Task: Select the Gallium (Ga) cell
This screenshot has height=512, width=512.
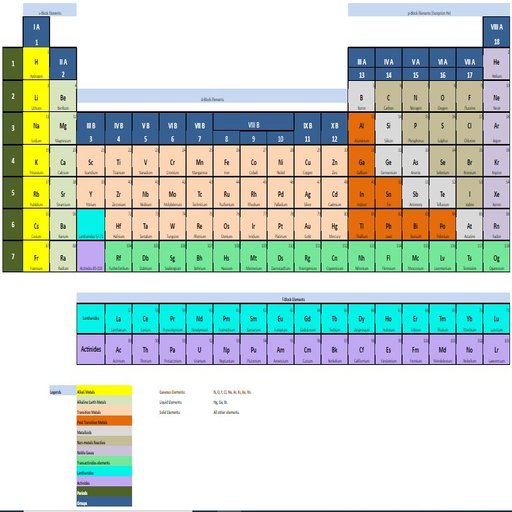Action: pyautogui.click(x=361, y=160)
